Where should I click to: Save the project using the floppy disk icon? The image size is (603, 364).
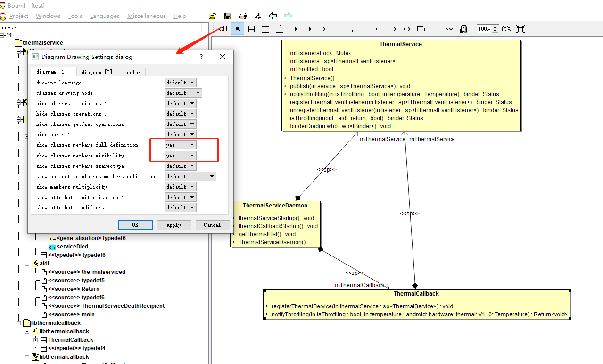coord(228,16)
